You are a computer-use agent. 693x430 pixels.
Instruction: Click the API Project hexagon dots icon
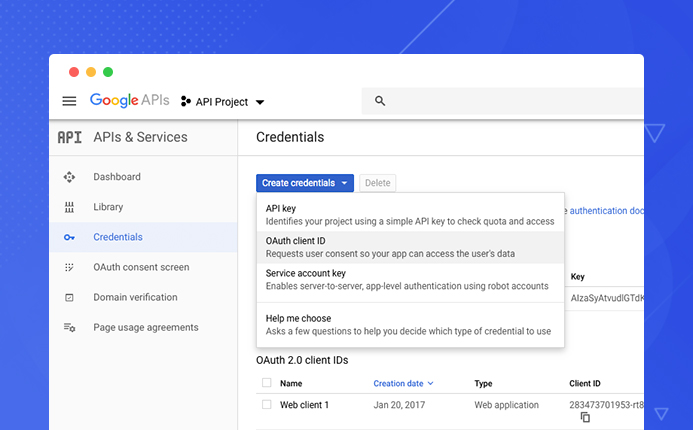pyautogui.click(x=186, y=102)
